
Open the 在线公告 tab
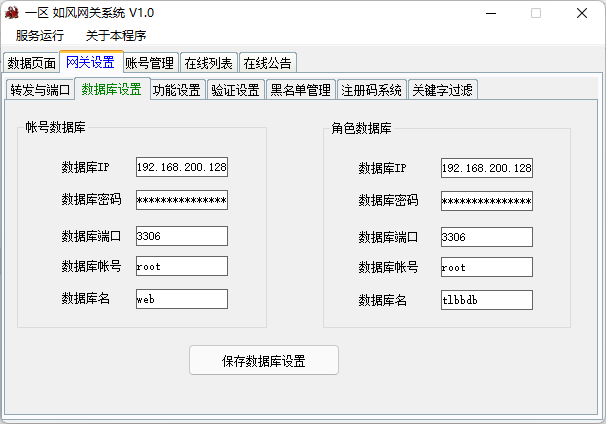click(x=267, y=63)
